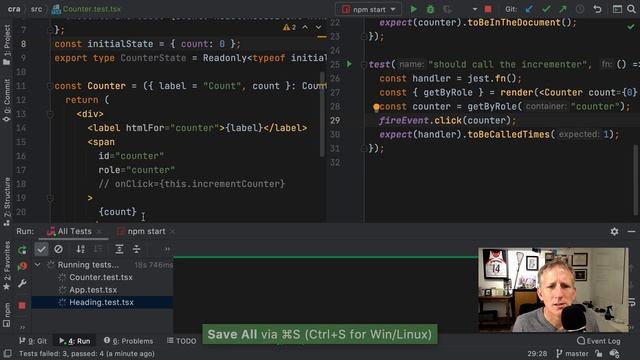Open the Event Log
Image resolution: width=640 pixels, height=360 pixels.
[x=599, y=341]
